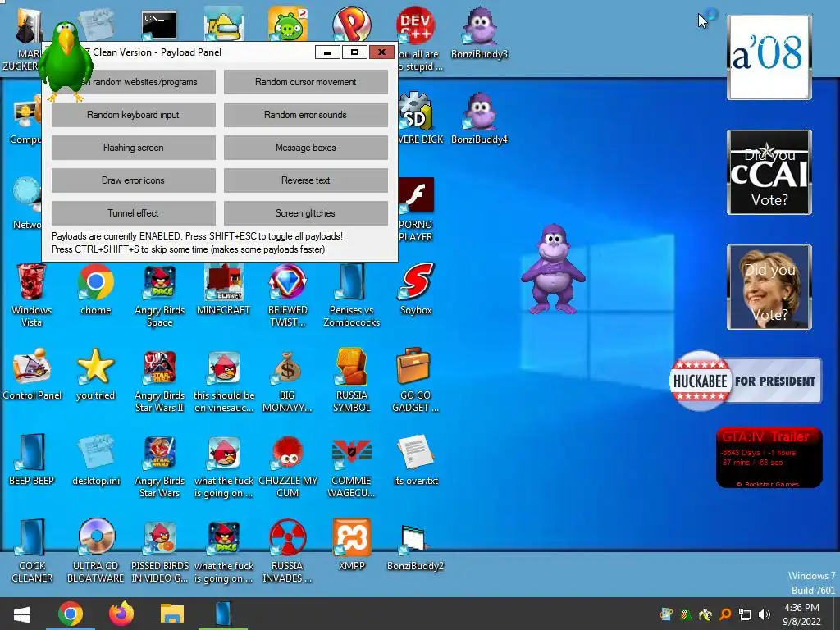Open the BonziBuddy3 desktop icon
Screen dimensions: 840x630
coord(479,33)
